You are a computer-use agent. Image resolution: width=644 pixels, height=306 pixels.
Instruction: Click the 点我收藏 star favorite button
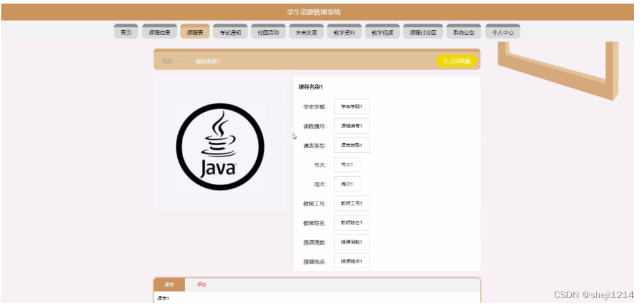coord(456,61)
